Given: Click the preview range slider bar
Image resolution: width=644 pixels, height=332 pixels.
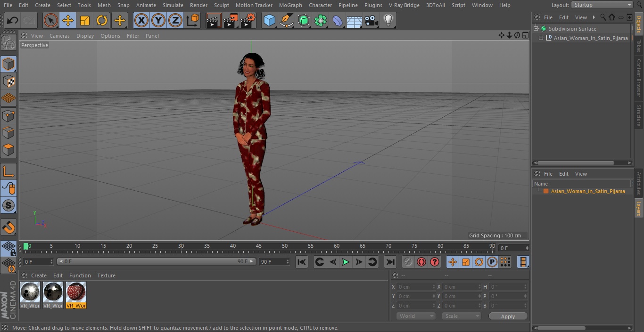Looking at the screenshot, I should pyautogui.click(x=156, y=261).
